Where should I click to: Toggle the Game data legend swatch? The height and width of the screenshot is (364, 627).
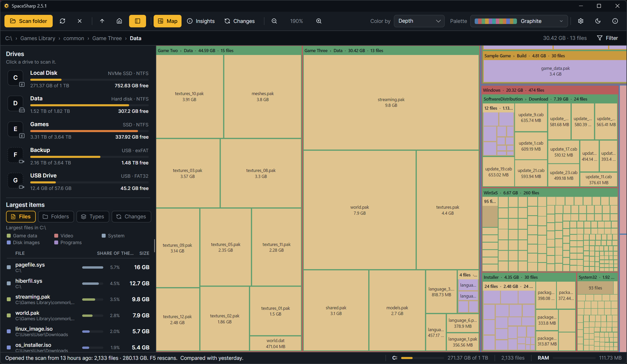[9, 236]
